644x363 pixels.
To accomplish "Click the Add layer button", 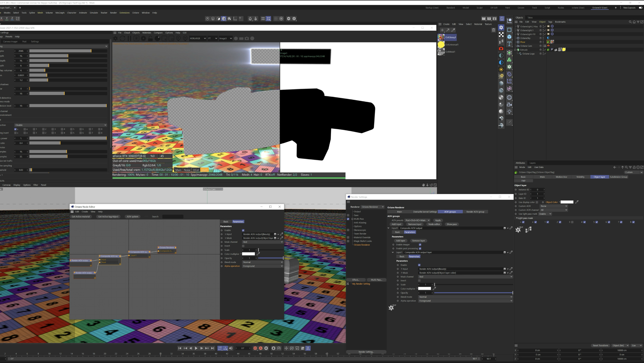I will [400, 241].
